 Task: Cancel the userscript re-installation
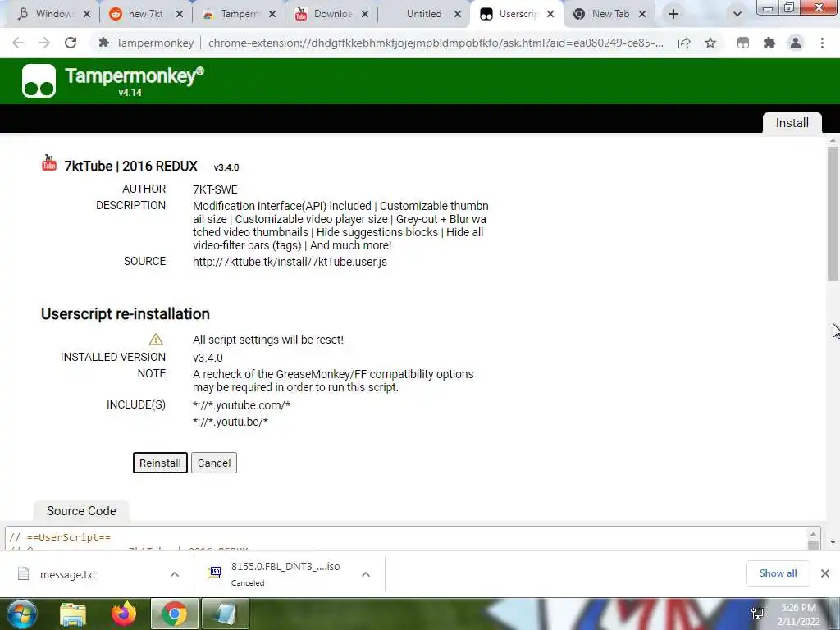214,463
